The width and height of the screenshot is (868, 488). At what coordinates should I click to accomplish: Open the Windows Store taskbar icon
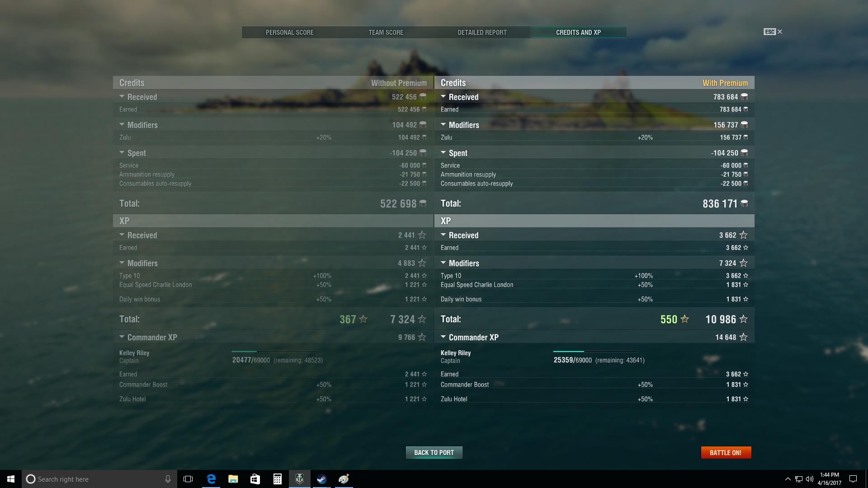click(x=255, y=479)
